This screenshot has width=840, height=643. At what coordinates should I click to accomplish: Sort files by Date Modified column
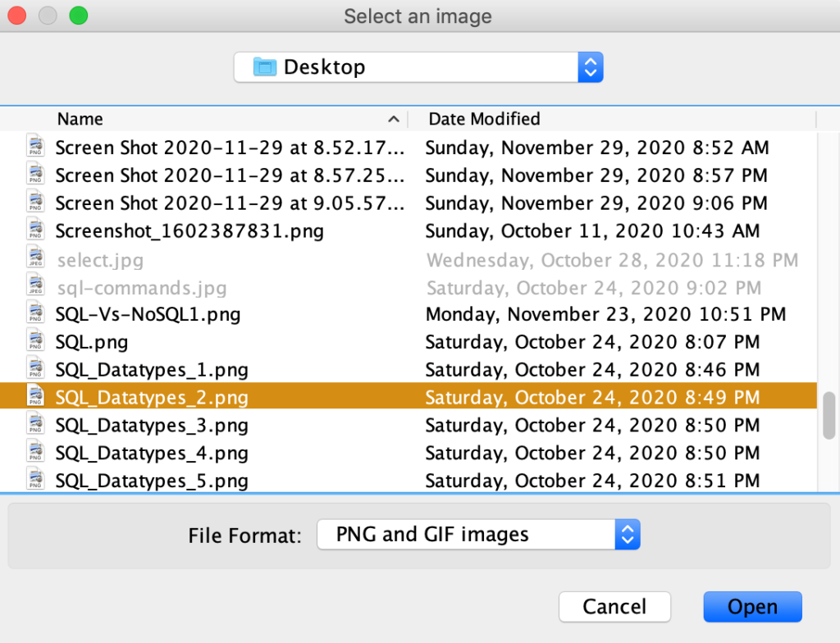click(484, 119)
